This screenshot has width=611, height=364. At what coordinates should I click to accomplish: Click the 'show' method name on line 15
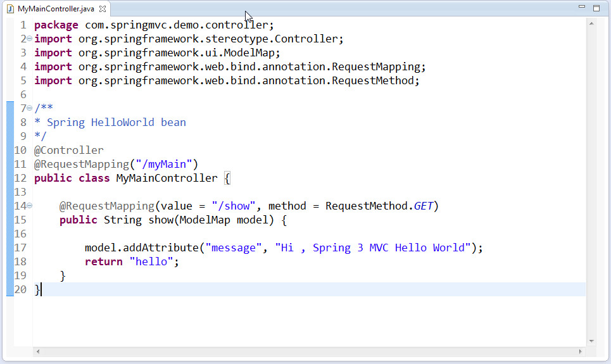tap(161, 220)
